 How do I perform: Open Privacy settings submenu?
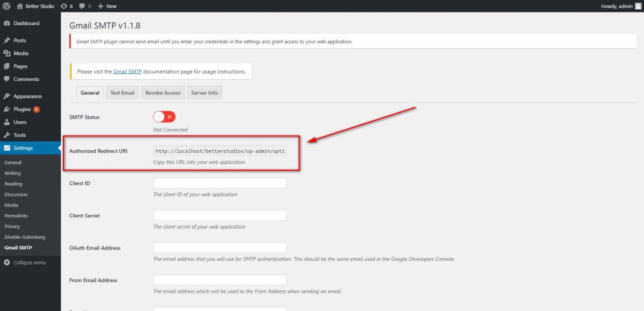[12, 226]
